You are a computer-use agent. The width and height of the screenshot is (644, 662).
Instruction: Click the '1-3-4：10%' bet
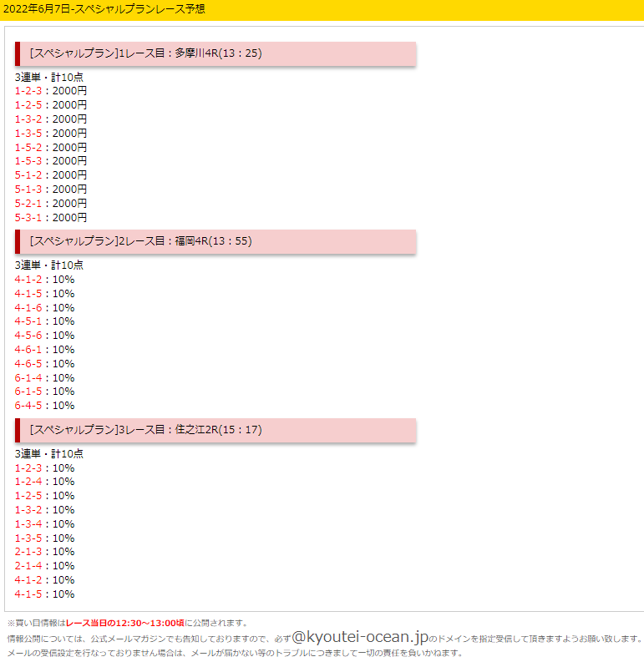[x=45, y=524]
